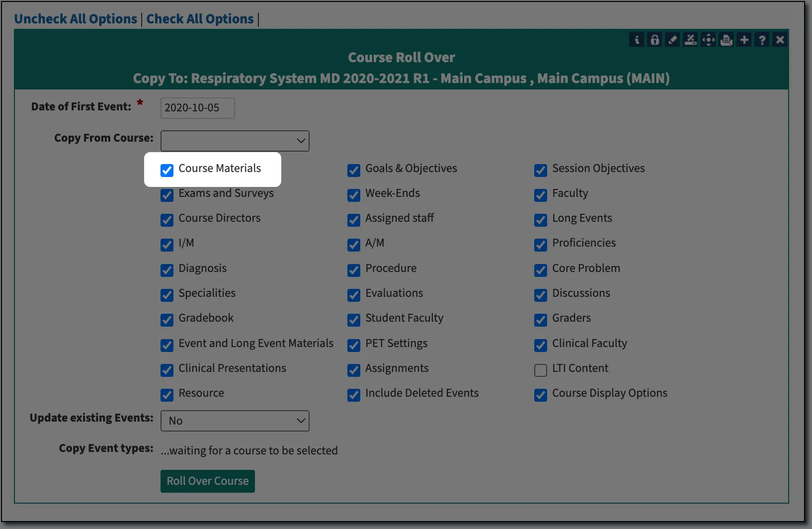This screenshot has height=529, width=812.
Task: Uncheck the Gradebook checkbox
Action: coord(167,320)
